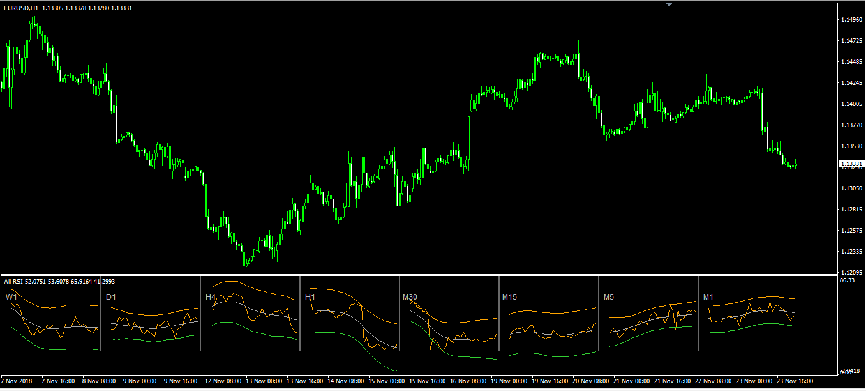The image size is (868, 391).
Task: Click 1.12095 on the price scale
Action: 851,272
